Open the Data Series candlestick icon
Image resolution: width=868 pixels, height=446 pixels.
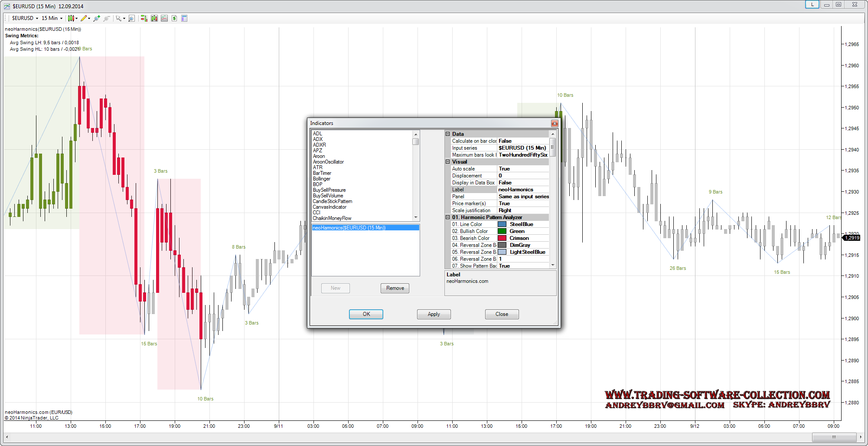tap(154, 18)
